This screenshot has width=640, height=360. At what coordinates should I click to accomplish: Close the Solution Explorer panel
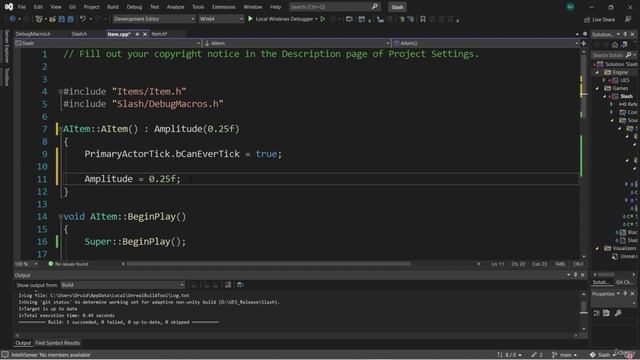pyautogui.click(x=633, y=34)
